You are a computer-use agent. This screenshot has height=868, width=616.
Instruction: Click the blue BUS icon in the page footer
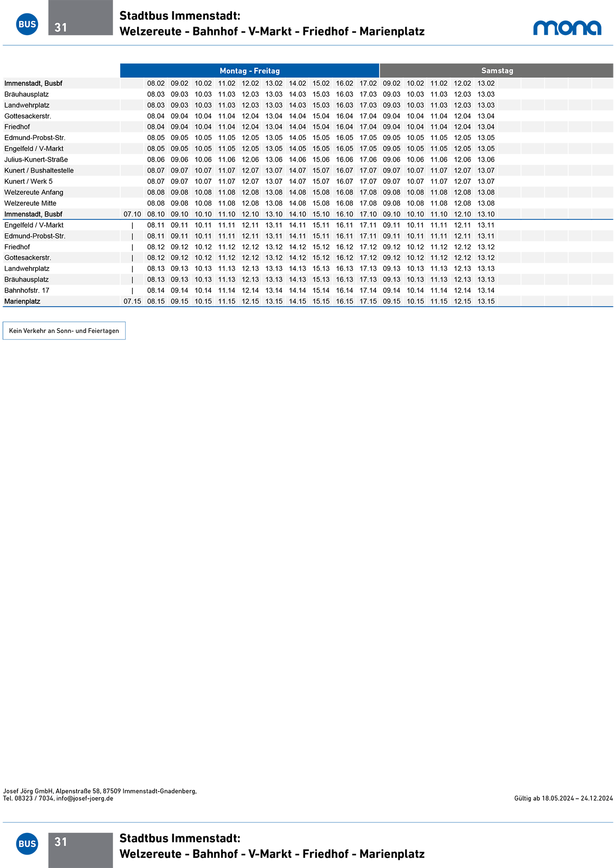click(x=27, y=843)
